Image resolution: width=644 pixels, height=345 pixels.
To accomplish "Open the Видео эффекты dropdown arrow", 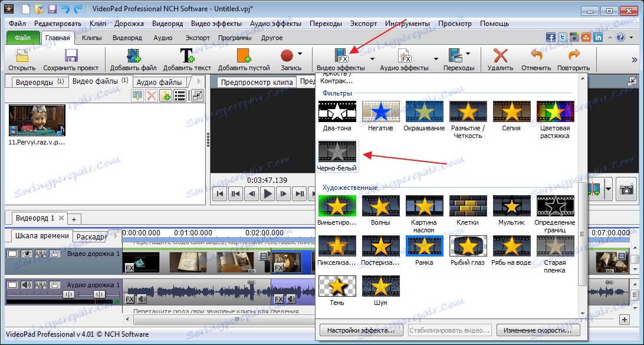I will (x=372, y=59).
